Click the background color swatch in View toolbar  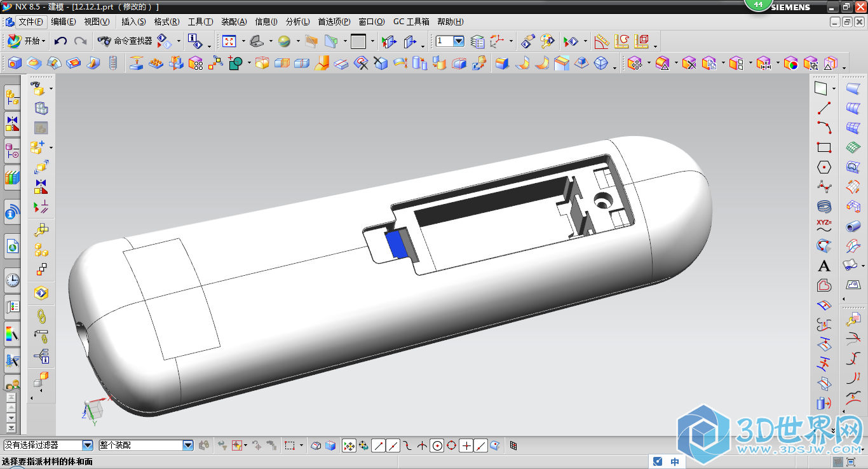click(358, 41)
